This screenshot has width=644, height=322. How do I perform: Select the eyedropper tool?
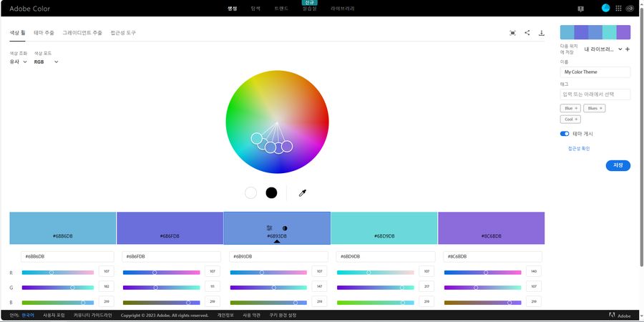(x=303, y=193)
